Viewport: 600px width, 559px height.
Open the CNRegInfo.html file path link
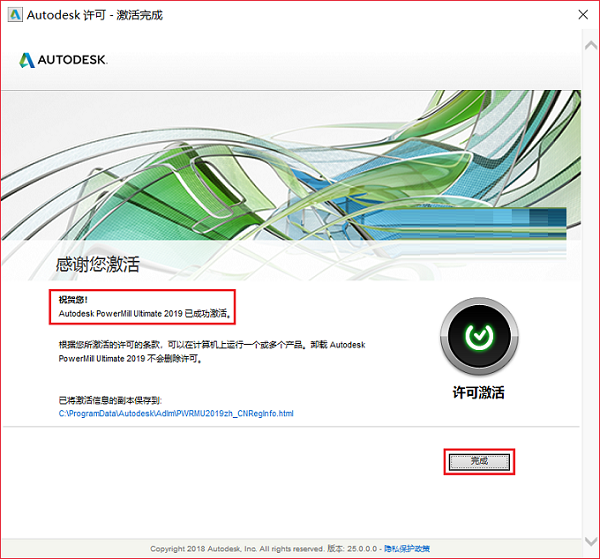(176, 413)
